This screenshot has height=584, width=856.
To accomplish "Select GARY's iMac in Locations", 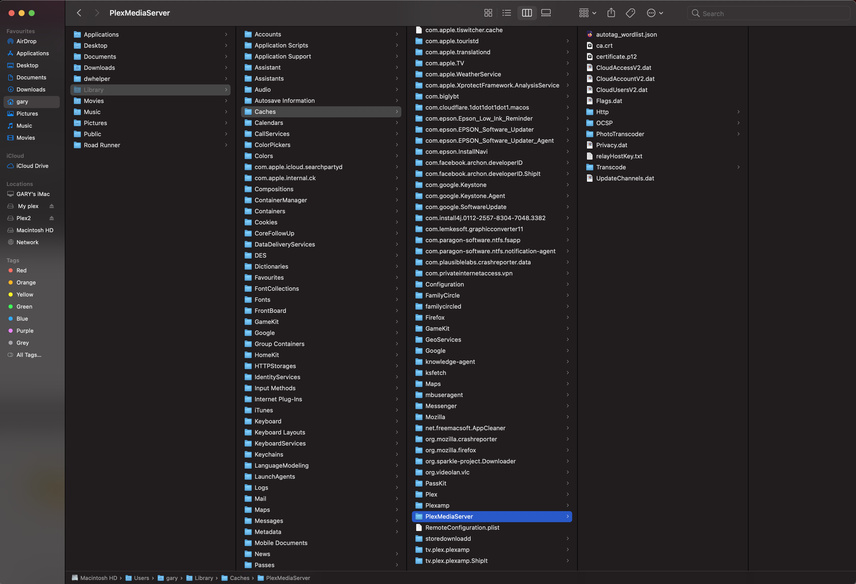I will [33, 194].
